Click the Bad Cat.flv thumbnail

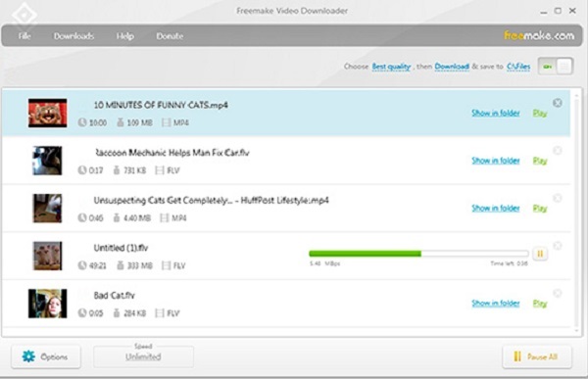click(48, 304)
